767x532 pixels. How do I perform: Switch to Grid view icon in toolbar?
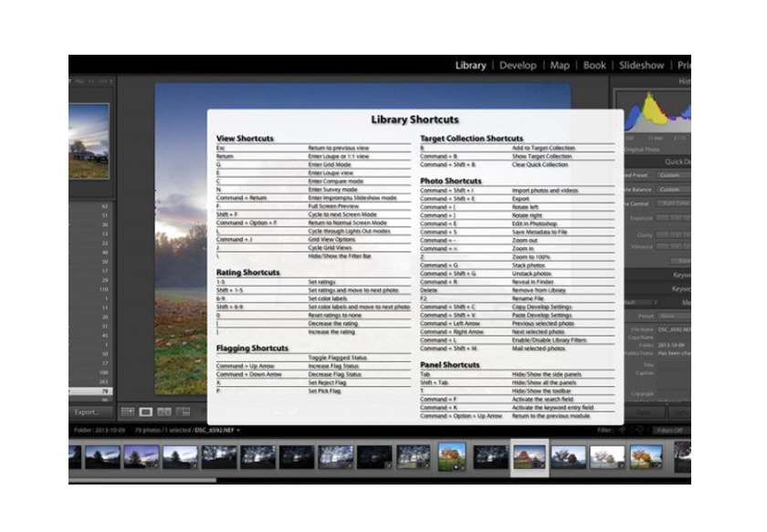[x=128, y=412]
